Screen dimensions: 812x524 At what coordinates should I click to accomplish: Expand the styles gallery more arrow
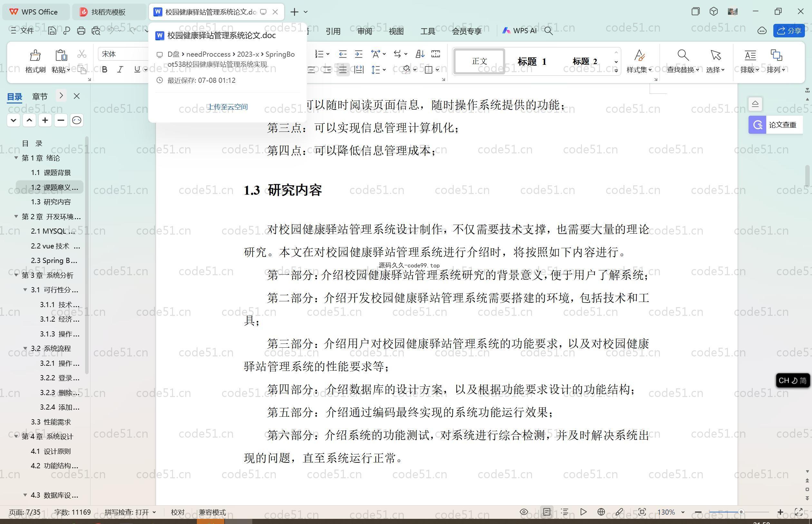616,71
